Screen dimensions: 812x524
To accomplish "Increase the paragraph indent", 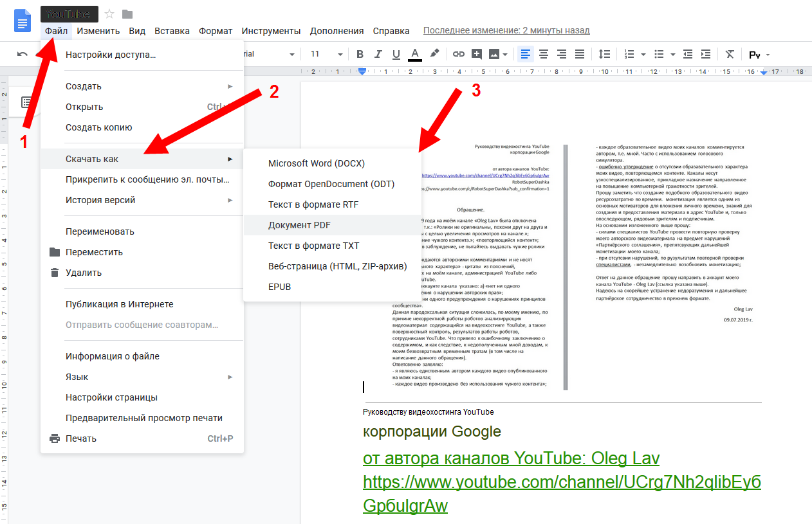I will tap(706, 54).
